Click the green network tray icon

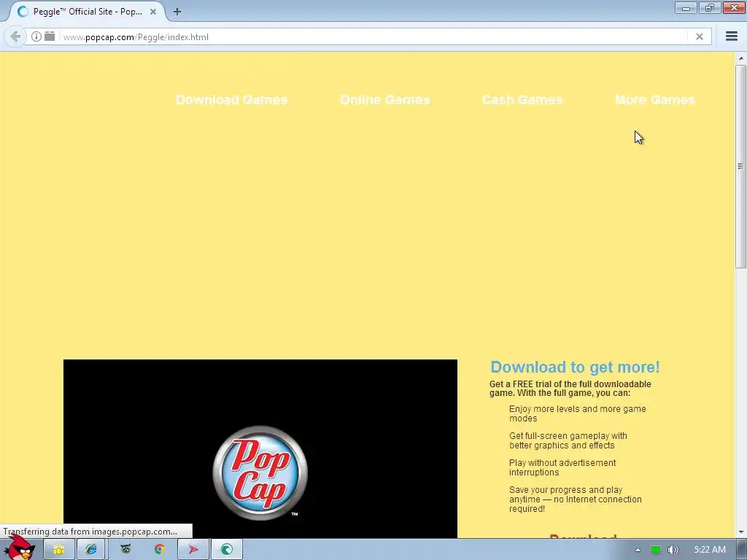point(656,550)
